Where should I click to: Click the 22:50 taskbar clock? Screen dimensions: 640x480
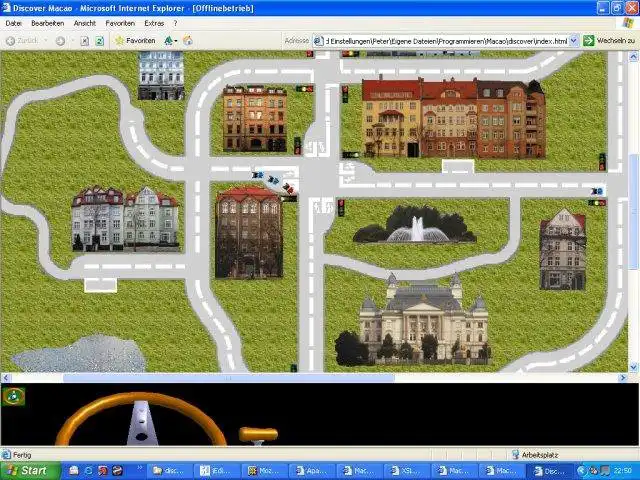[x=624, y=471]
